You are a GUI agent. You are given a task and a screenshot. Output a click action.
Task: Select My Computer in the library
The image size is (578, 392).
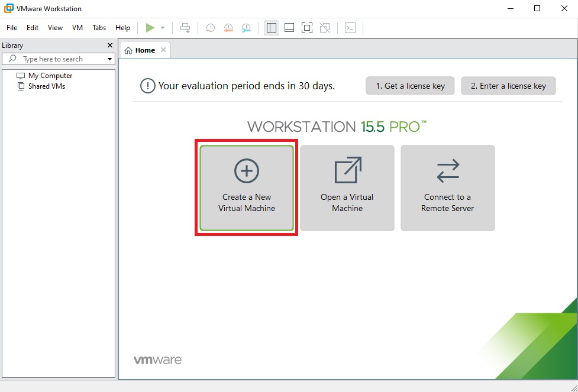pos(44,76)
